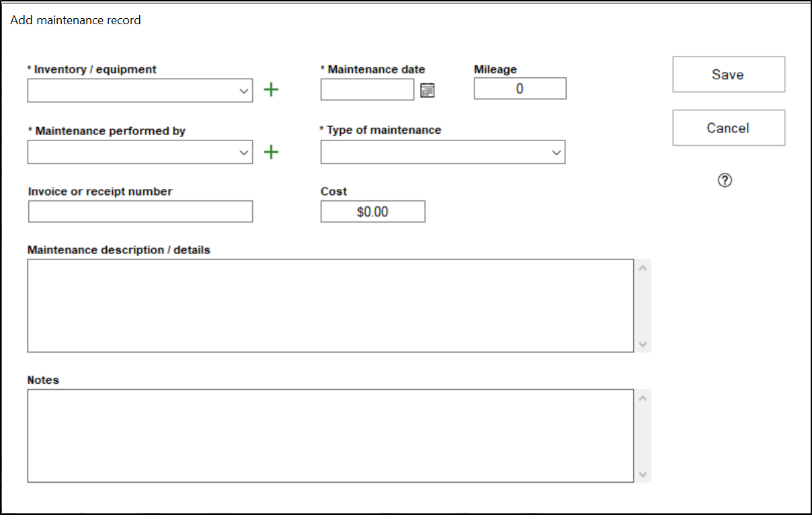812x515 pixels.
Task: Click inside the Notes text area
Action: click(330, 436)
